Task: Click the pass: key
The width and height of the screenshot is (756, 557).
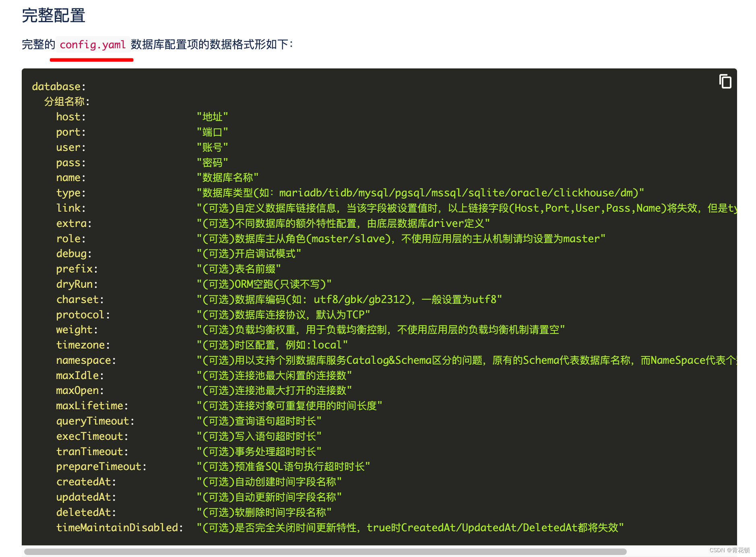Action: [71, 163]
